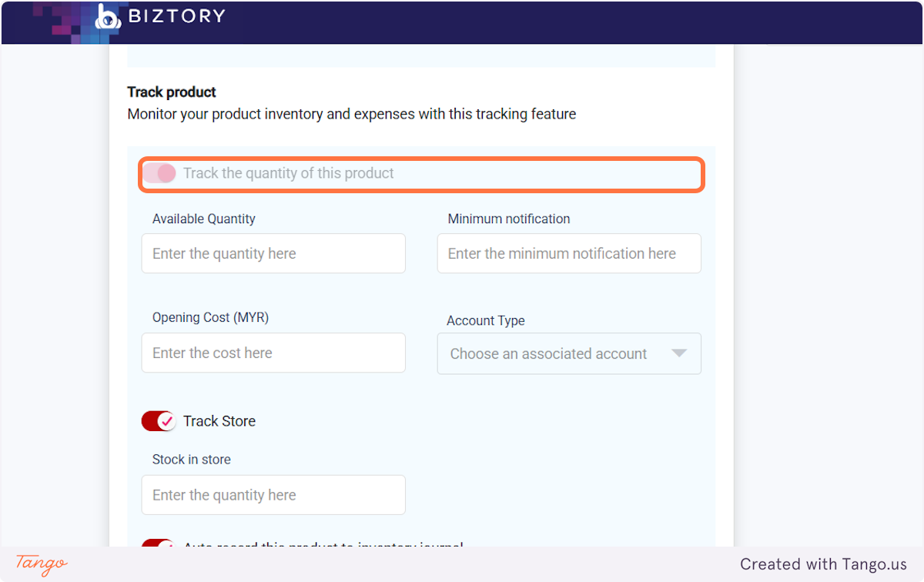Toggle auto-record to inventory journal switch

point(159,544)
